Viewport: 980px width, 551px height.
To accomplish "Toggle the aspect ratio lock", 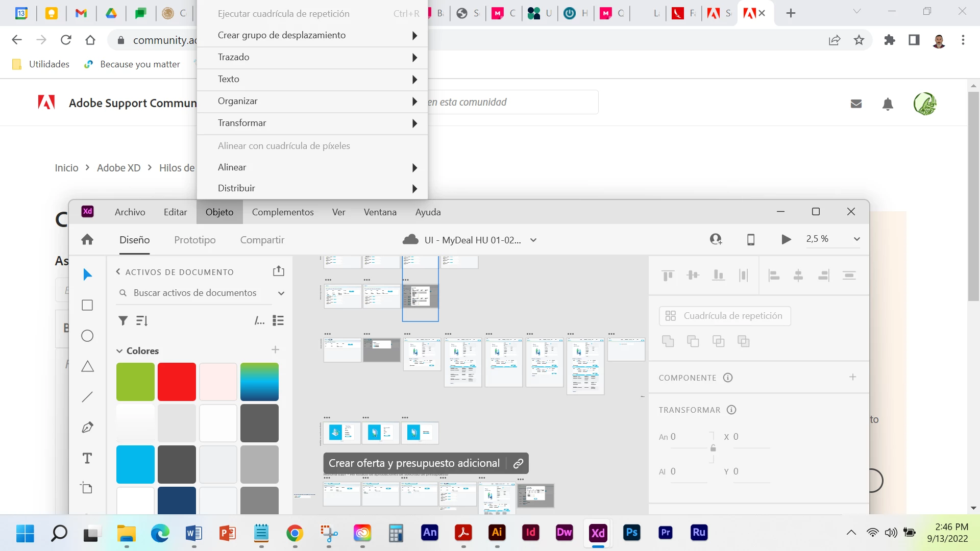I will click(x=713, y=448).
